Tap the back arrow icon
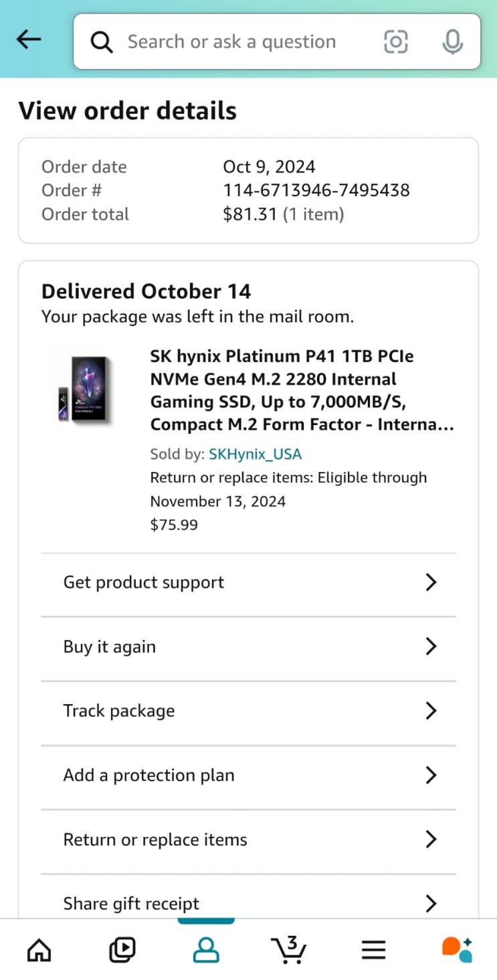 point(29,40)
